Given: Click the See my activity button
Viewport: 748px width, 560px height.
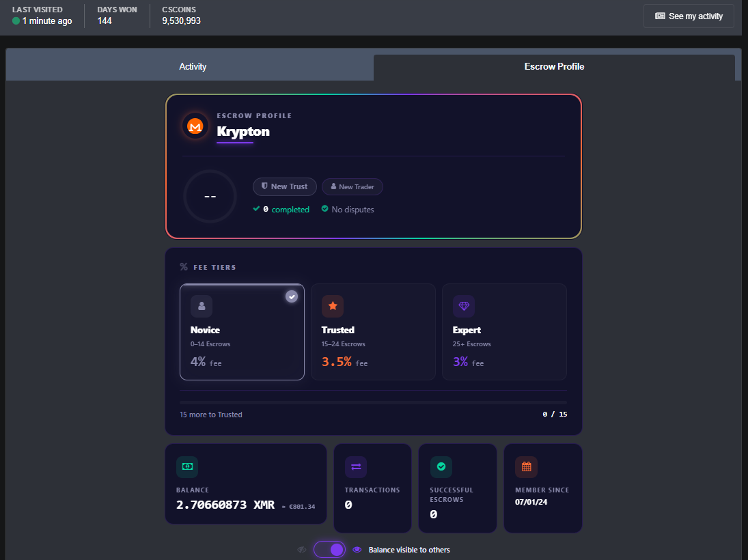Looking at the screenshot, I should click(689, 16).
